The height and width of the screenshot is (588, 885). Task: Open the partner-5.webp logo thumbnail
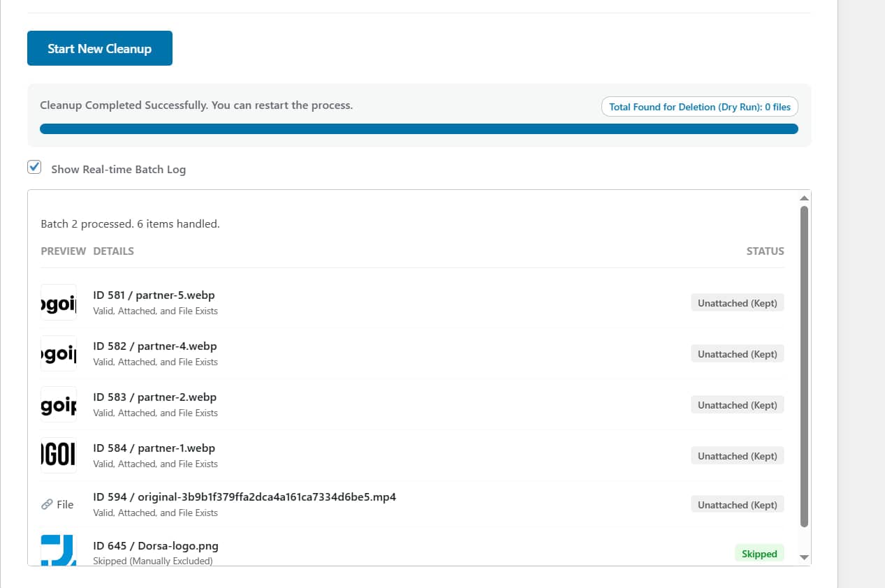[x=59, y=302]
